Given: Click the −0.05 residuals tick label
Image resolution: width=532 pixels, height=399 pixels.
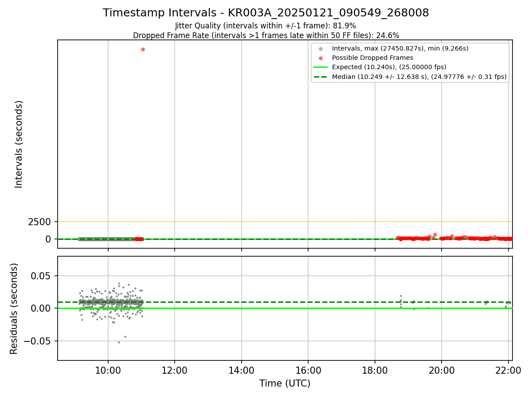Looking at the screenshot, I should tap(37, 341).
